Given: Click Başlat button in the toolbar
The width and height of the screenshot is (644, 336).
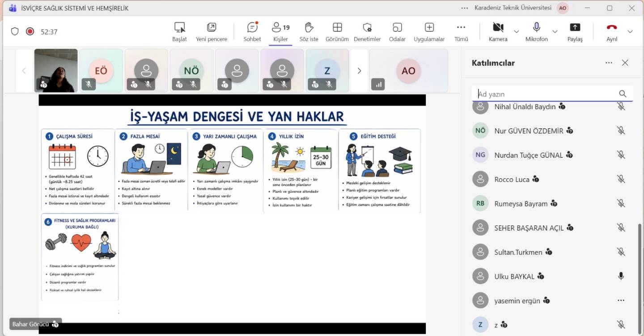Looking at the screenshot, I should pyautogui.click(x=179, y=28).
